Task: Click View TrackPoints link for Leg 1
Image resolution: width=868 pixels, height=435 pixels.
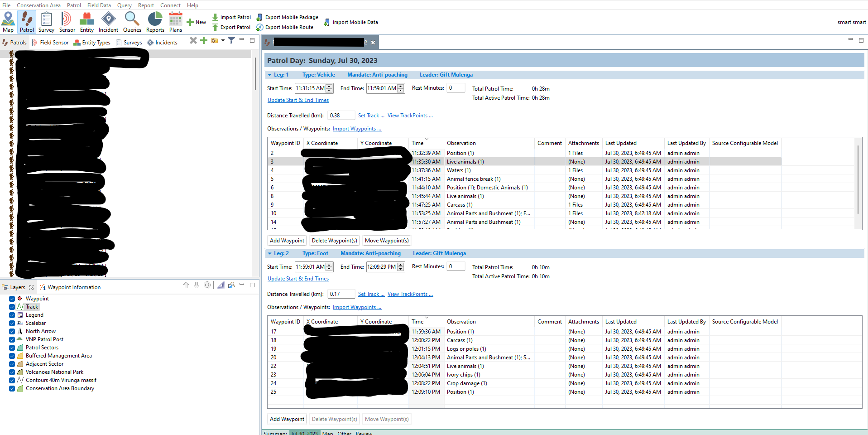Action: pyautogui.click(x=410, y=116)
